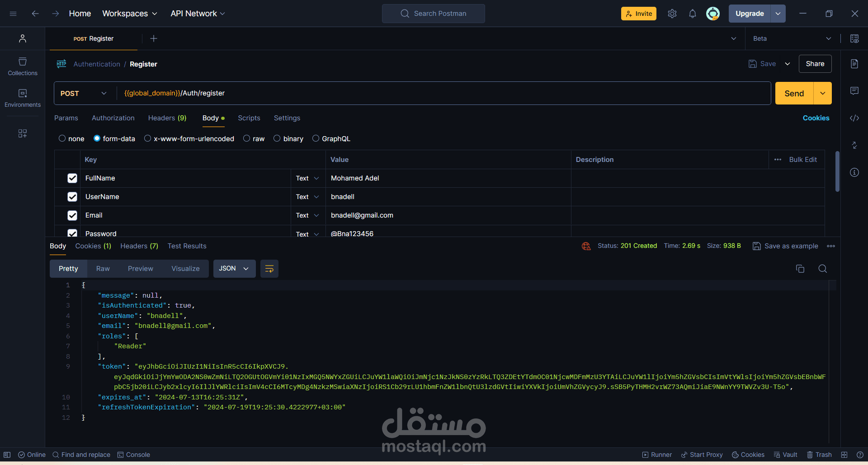Click the Send button
Screen dimensions: 868x465
(x=794, y=93)
